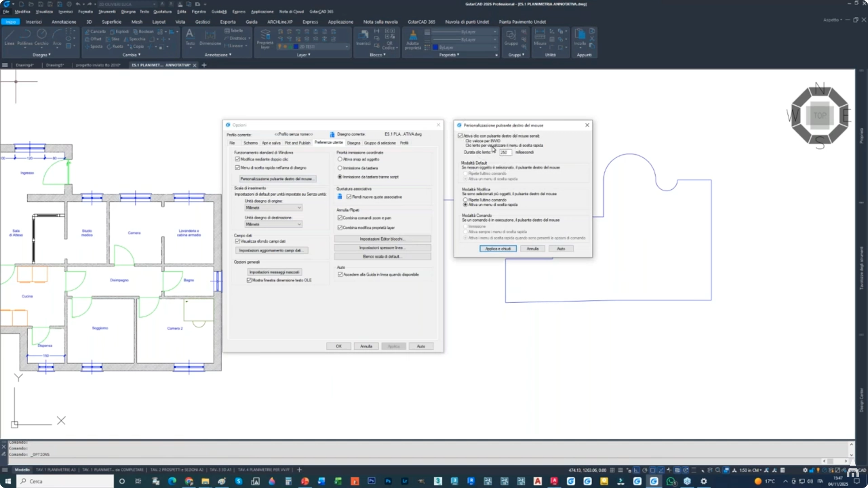This screenshot has width=868, height=488.
Task: Expand the Annotazione ribbon panel
Action: coord(218,55)
